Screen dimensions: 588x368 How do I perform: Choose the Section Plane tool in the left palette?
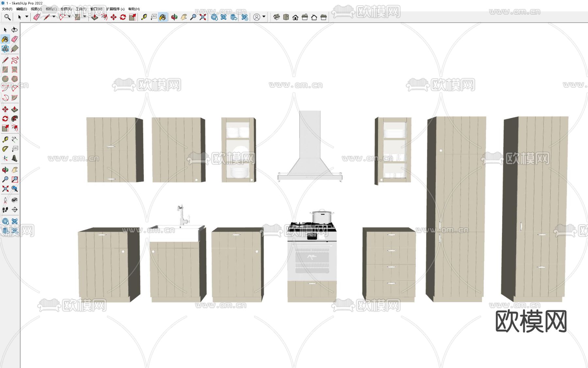click(14, 209)
